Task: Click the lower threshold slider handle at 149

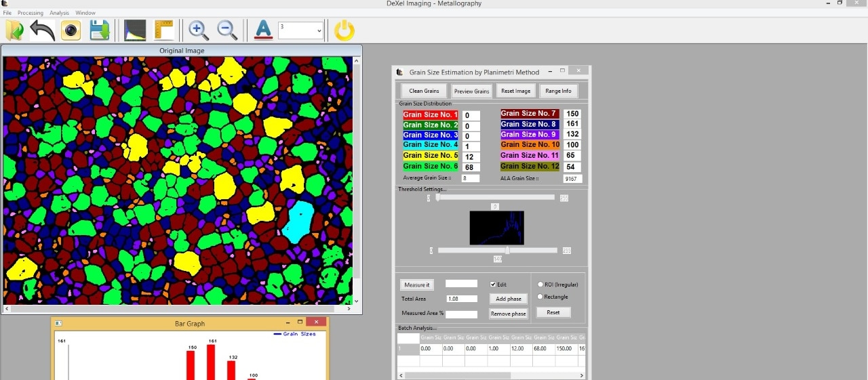Action: 507,250
